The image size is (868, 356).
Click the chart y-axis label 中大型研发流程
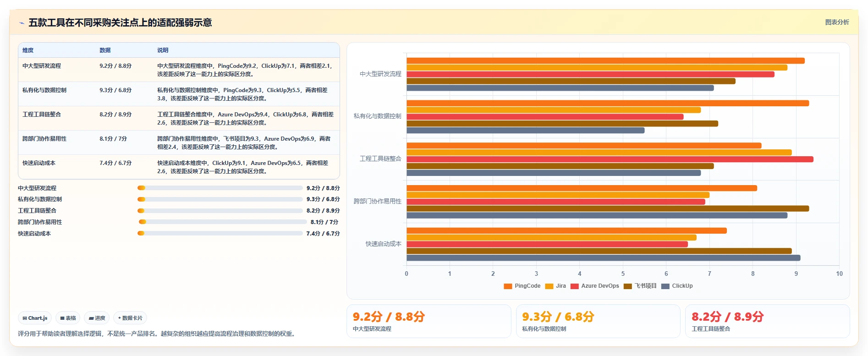(x=380, y=74)
